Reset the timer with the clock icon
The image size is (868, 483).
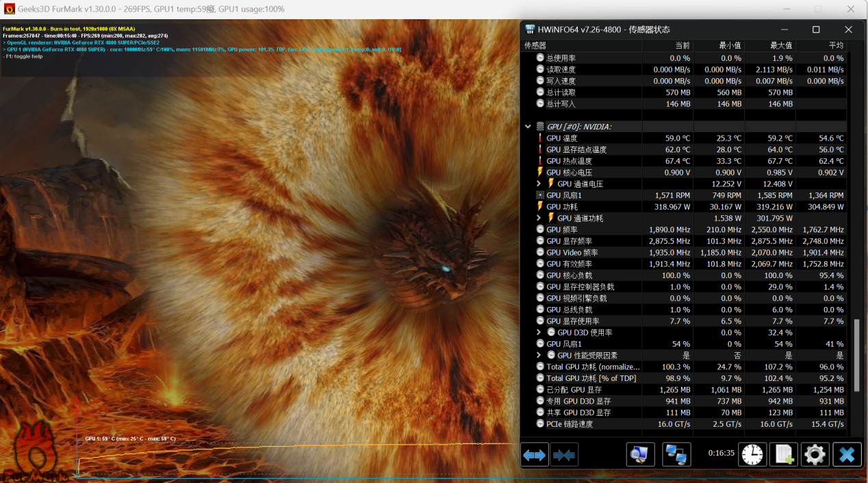coord(752,454)
